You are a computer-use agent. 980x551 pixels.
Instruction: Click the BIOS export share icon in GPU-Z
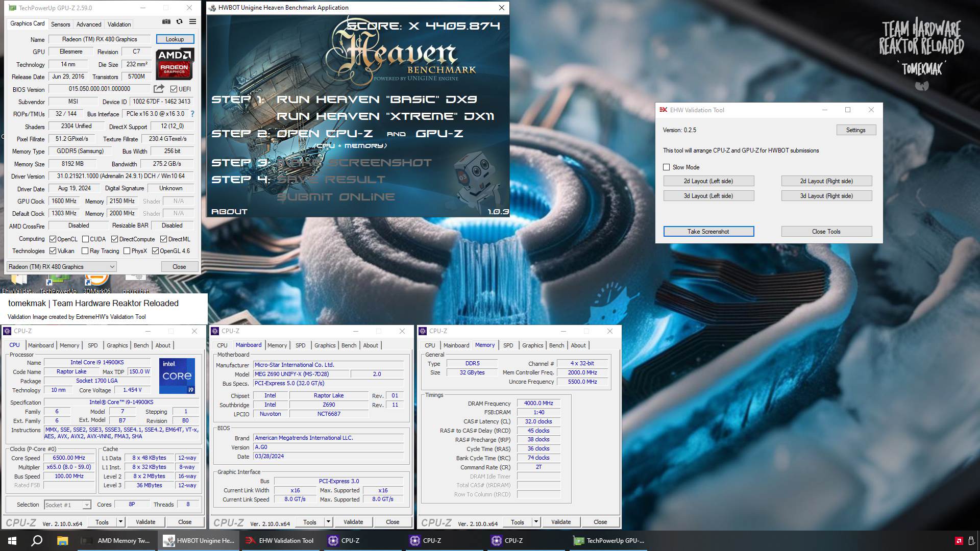pyautogui.click(x=159, y=89)
